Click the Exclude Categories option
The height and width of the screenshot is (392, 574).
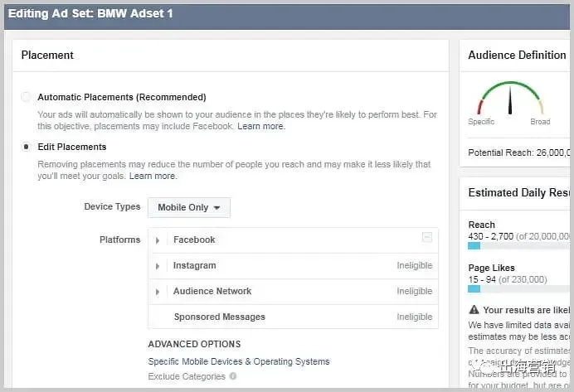point(187,376)
